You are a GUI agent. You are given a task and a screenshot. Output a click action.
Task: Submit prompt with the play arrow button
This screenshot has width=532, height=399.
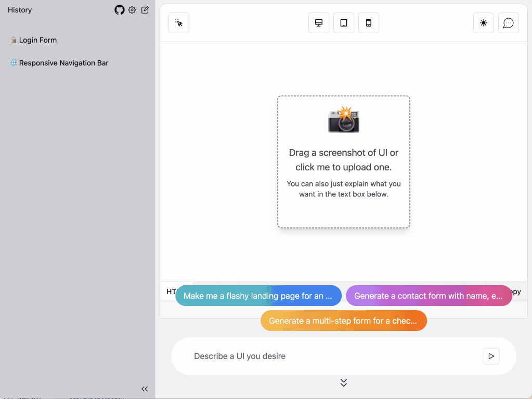(x=490, y=356)
